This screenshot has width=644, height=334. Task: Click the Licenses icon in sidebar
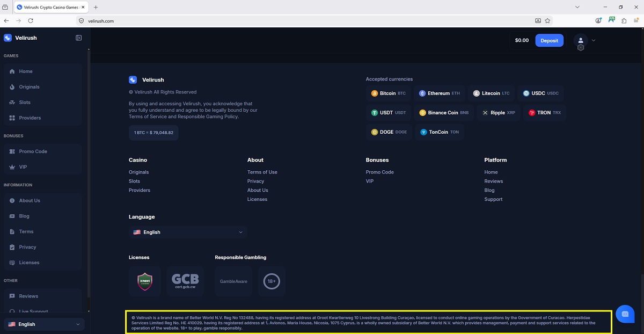(12, 263)
